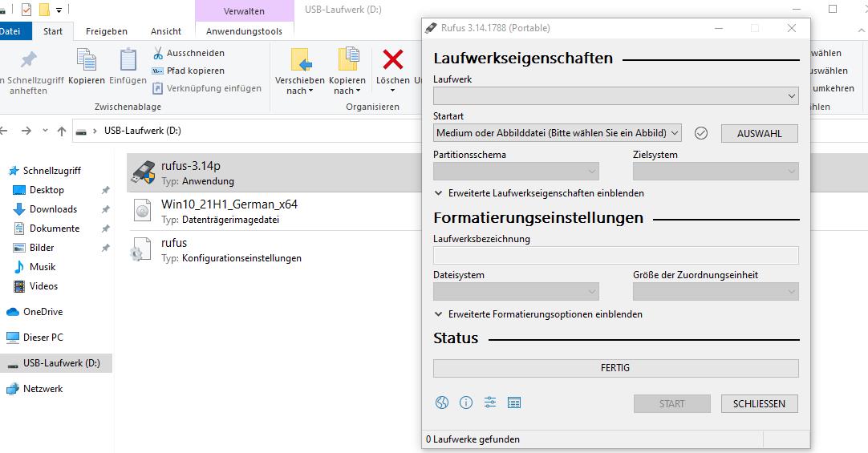This screenshot has width=868, height=453.
Task: Open quick access toolbar customize arrow
Action: point(59,10)
